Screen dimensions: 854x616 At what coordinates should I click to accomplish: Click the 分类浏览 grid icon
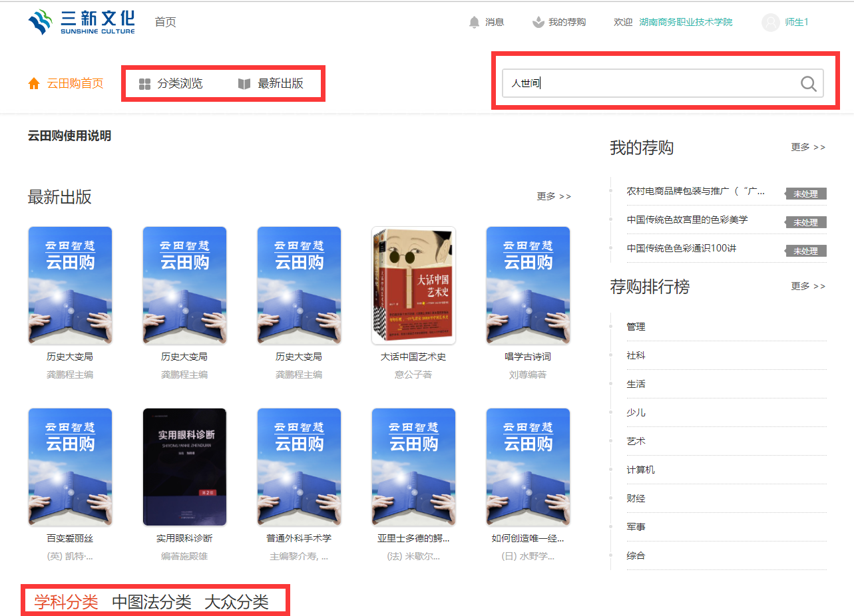coord(144,84)
